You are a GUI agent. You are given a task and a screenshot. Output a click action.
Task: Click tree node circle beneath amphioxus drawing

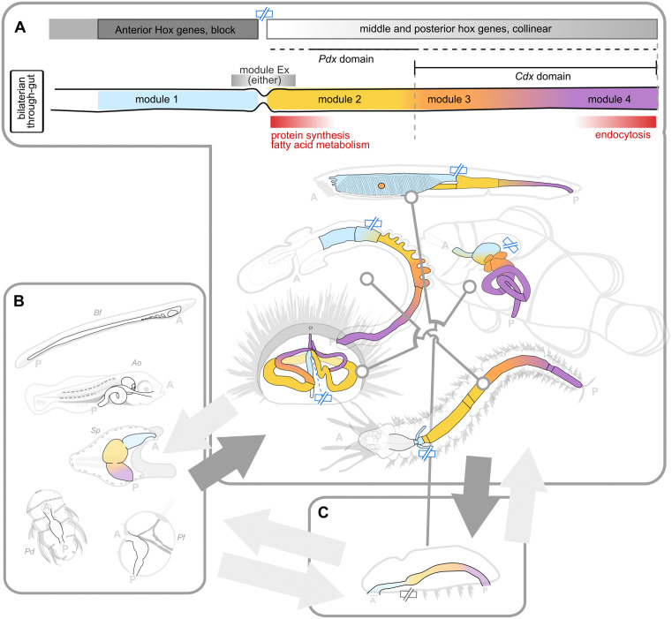click(x=412, y=198)
